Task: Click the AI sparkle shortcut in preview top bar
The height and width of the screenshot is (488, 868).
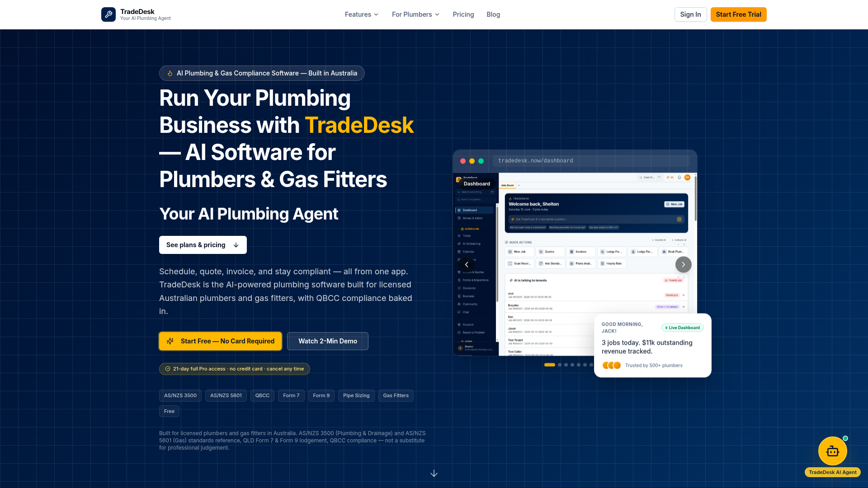Action: pyautogui.click(x=670, y=178)
